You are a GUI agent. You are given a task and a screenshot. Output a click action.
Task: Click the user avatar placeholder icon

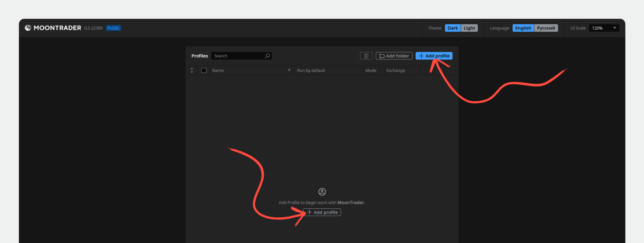coord(322,192)
